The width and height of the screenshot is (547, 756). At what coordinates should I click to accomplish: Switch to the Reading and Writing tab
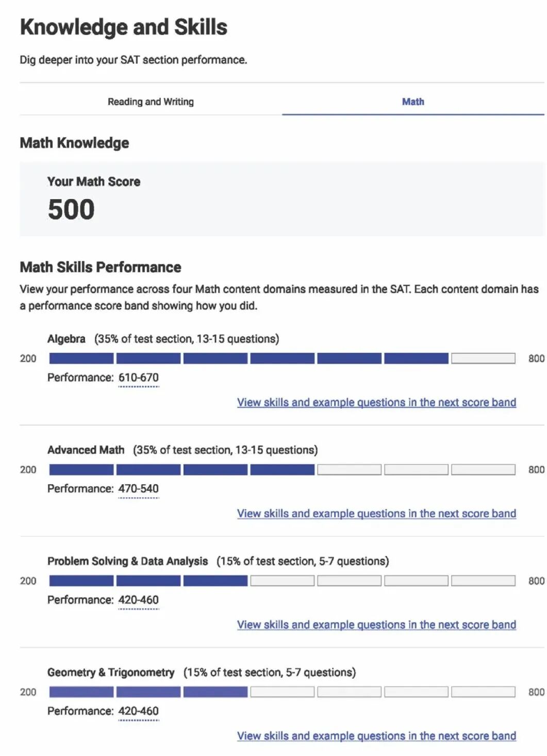click(x=151, y=102)
